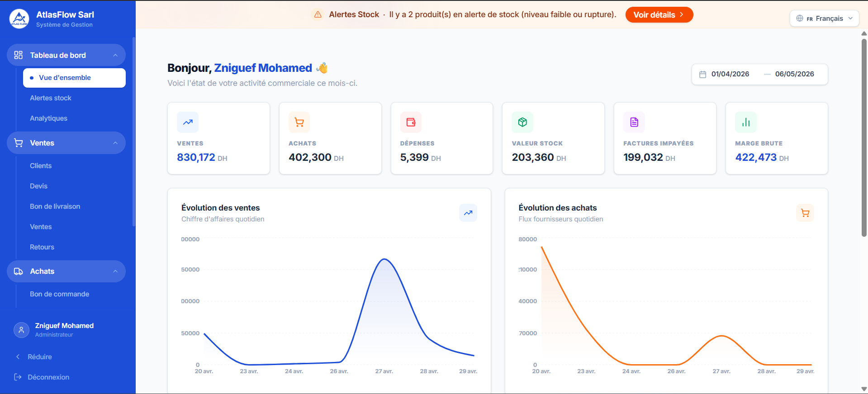The image size is (868, 394).
Task: Click Système de Gestion subtitle
Action: pos(64,25)
